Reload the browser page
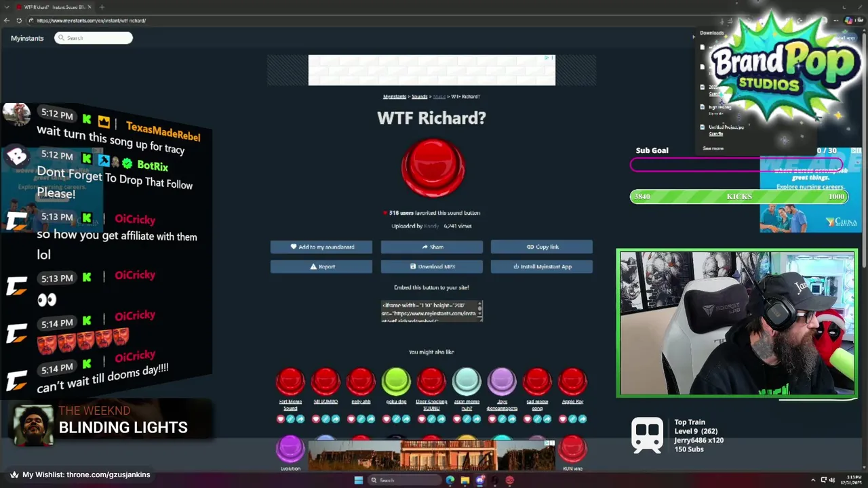This screenshot has height=488, width=868. 19,20
